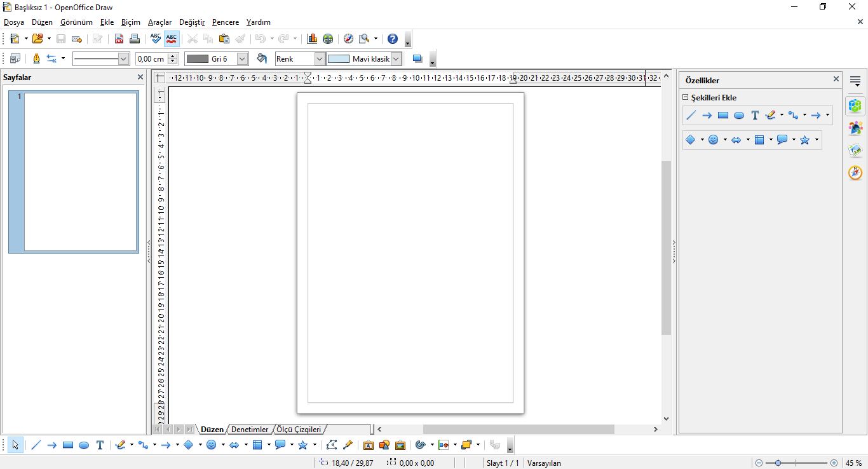
Task: Expand the Alignment dropdown arrow in bottom toolbar
Action: click(455, 445)
